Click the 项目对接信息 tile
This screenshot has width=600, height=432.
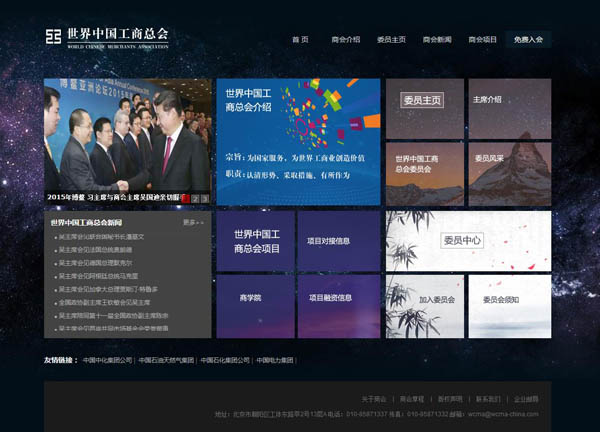tap(339, 241)
